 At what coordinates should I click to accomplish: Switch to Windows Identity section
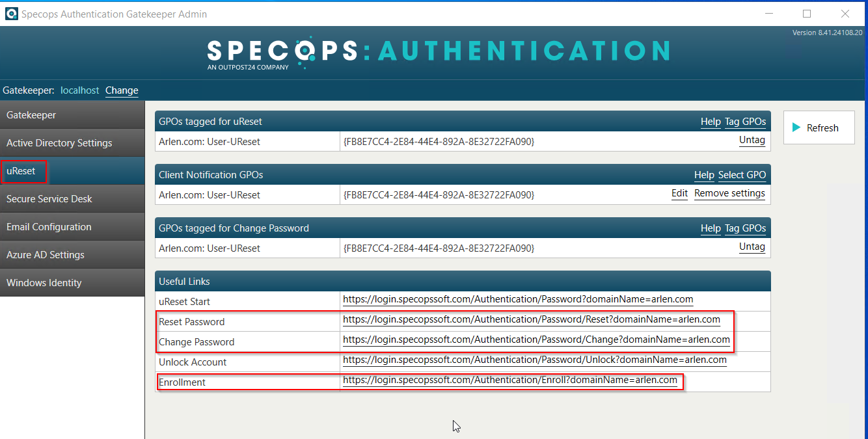coord(72,283)
